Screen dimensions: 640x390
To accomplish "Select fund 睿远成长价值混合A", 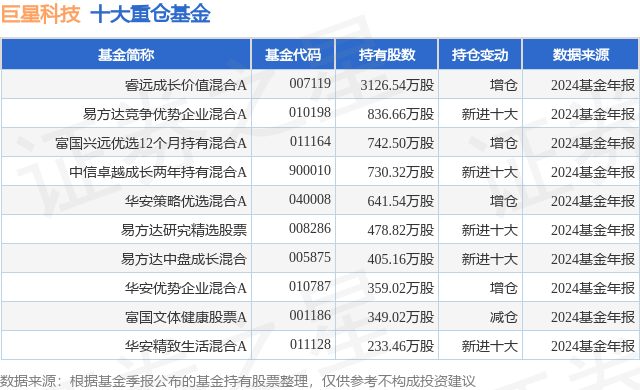I will coord(186,85).
